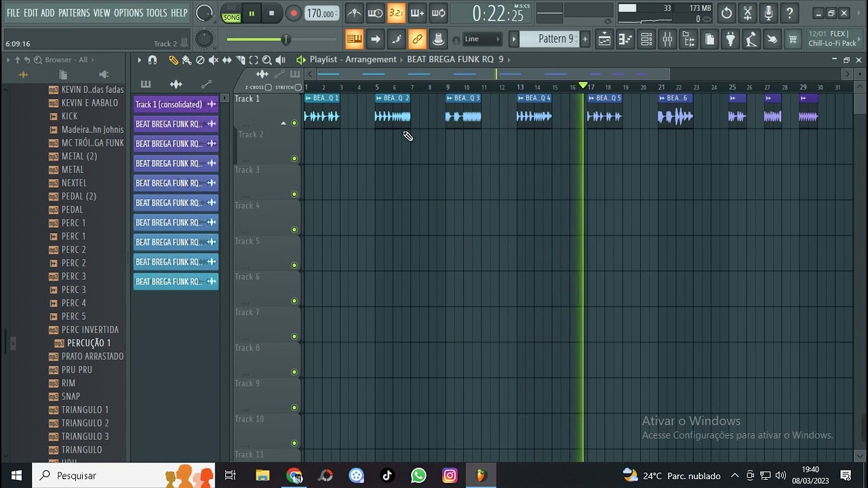Open audio recording microphone icon
Image resolution: width=868 pixels, height=488 pixels.
click(x=768, y=13)
